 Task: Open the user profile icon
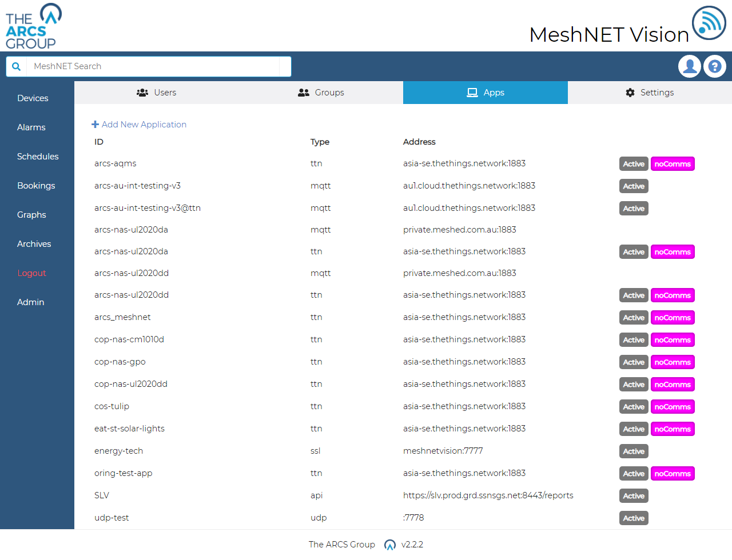[690, 66]
